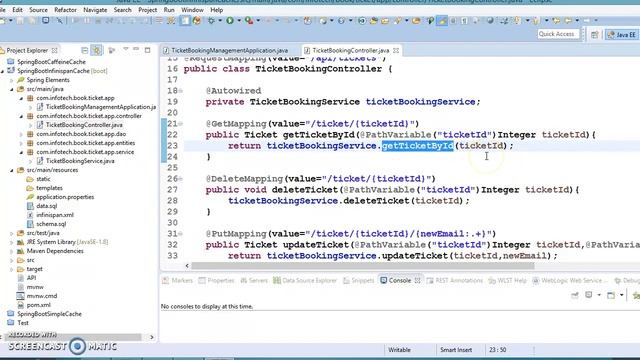Click the Smart Insert status bar entry

[456, 350]
